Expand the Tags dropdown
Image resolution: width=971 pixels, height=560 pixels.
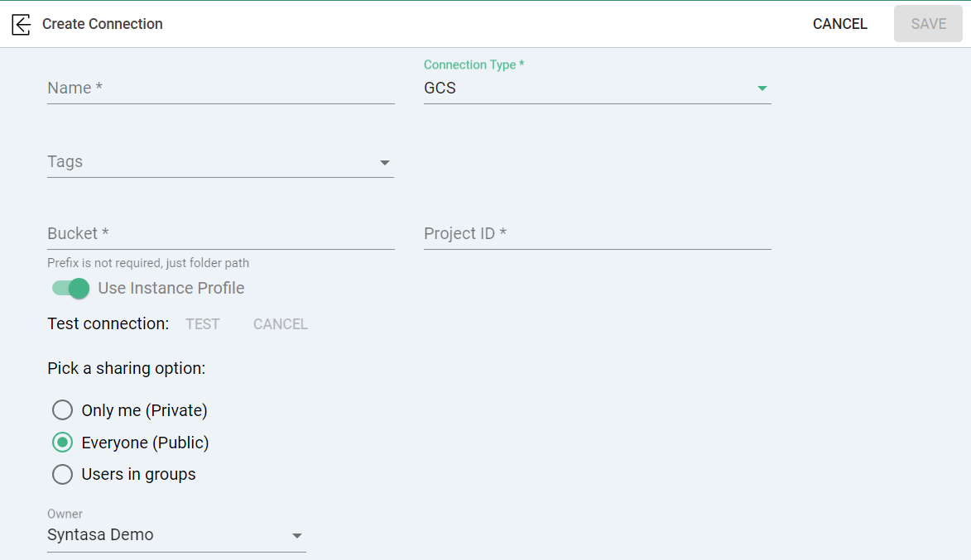(219, 162)
